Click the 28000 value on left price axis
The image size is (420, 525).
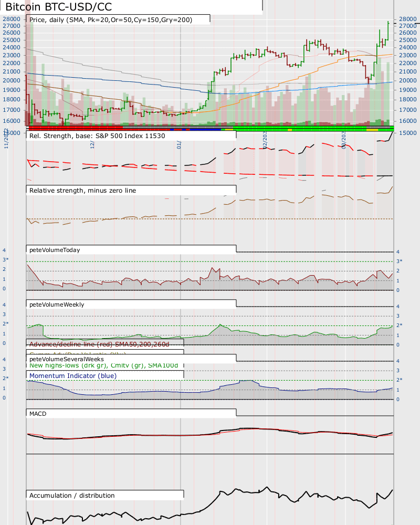pyautogui.click(x=12, y=19)
